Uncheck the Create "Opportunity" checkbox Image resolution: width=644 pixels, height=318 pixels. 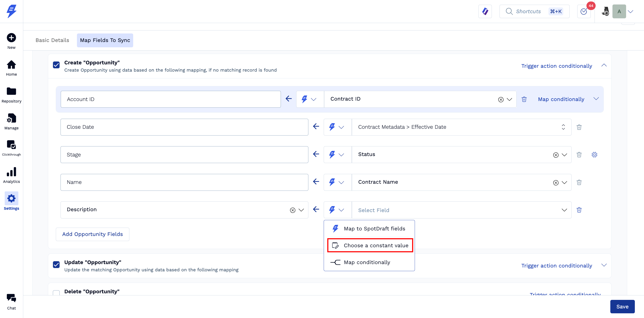tap(56, 65)
